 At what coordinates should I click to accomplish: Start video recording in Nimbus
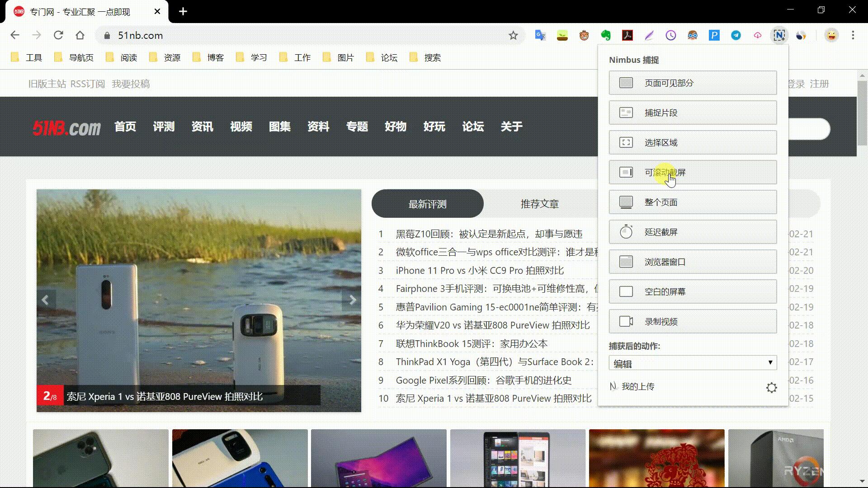[x=692, y=321]
